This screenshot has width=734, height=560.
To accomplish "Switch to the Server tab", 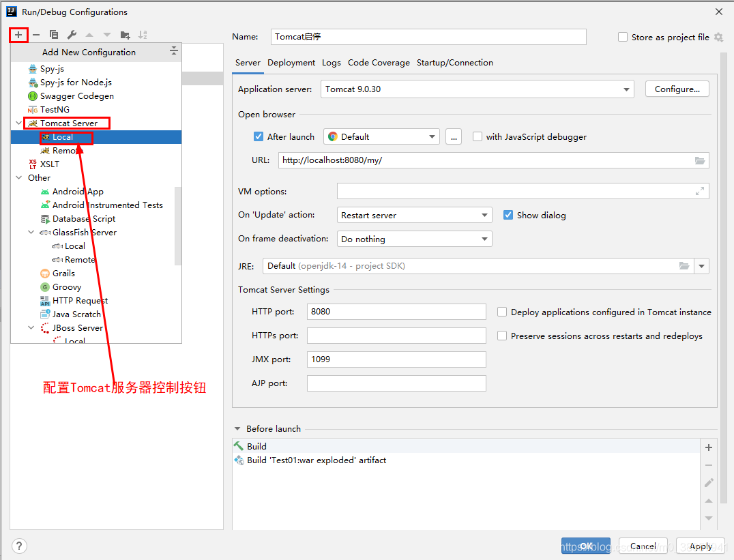I will (248, 63).
